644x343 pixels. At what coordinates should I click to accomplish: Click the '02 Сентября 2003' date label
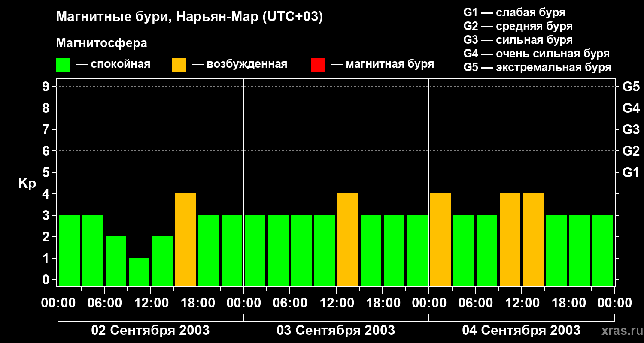pos(150,331)
